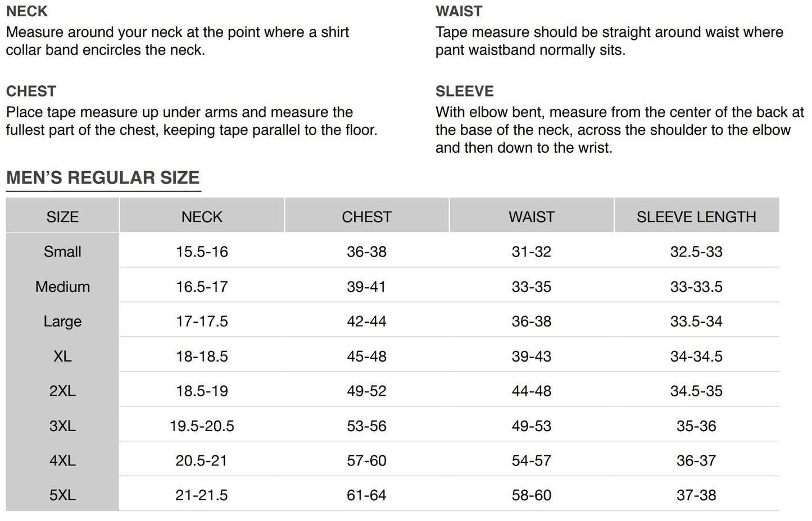Select the 2XL size row label
This screenshot has height=521, width=812.
tap(62, 391)
